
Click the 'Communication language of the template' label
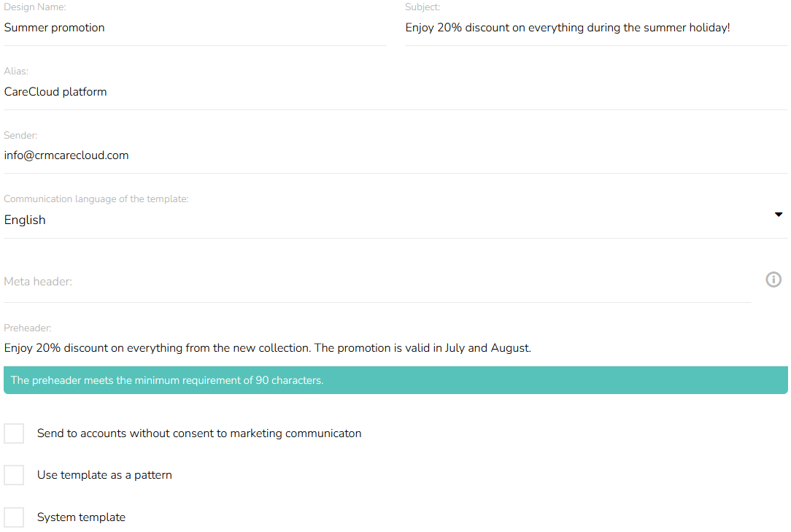coord(96,199)
